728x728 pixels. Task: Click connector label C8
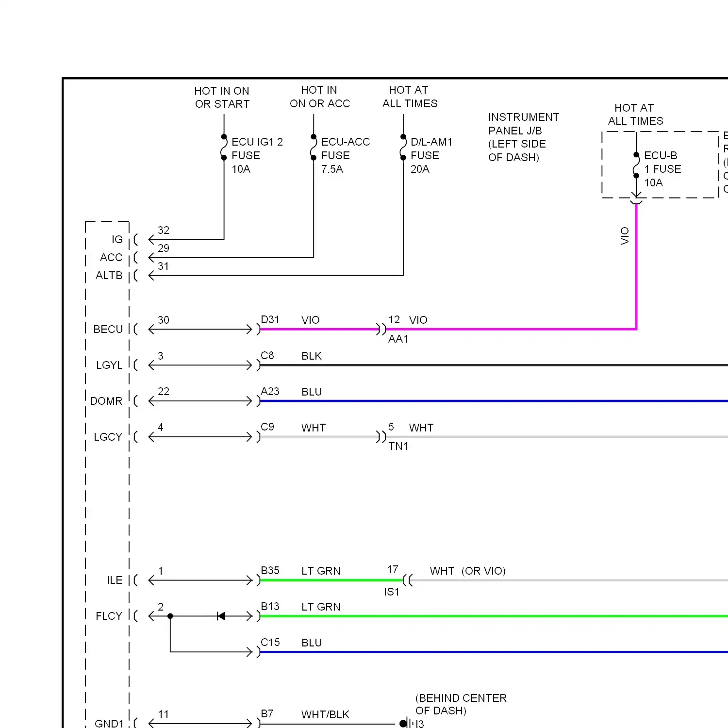tap(267, 355)
